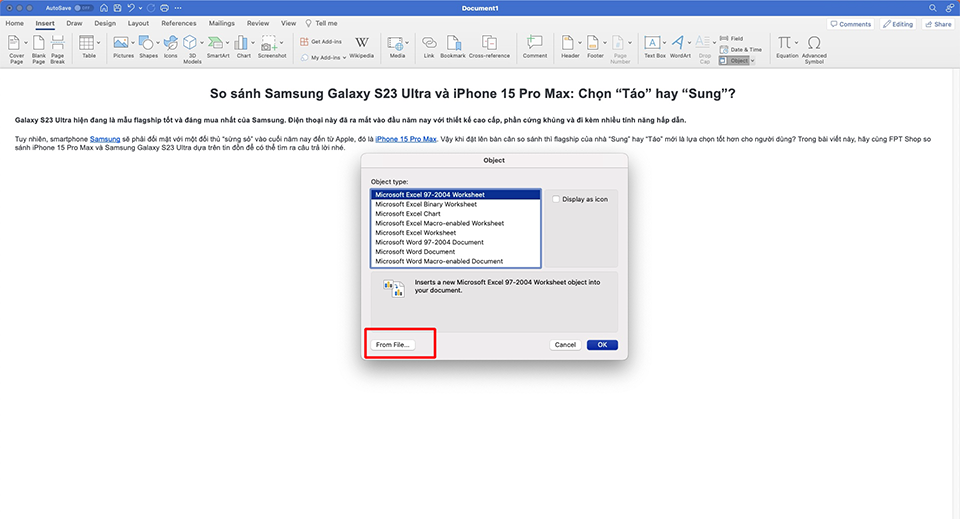
Task: Add a Bookmark
Action: coord(453,47)
